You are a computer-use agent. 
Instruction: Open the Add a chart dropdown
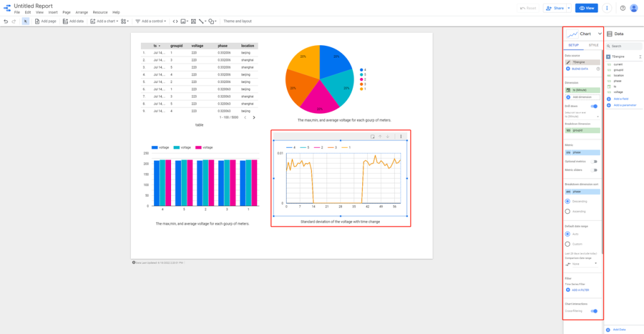coord(104,21)
